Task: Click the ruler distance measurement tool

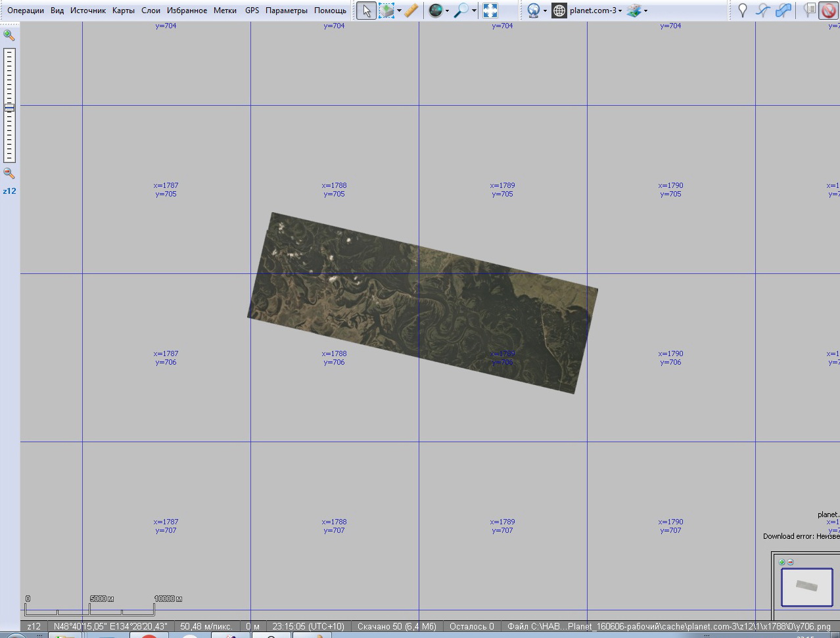Action: click(411, 11)
